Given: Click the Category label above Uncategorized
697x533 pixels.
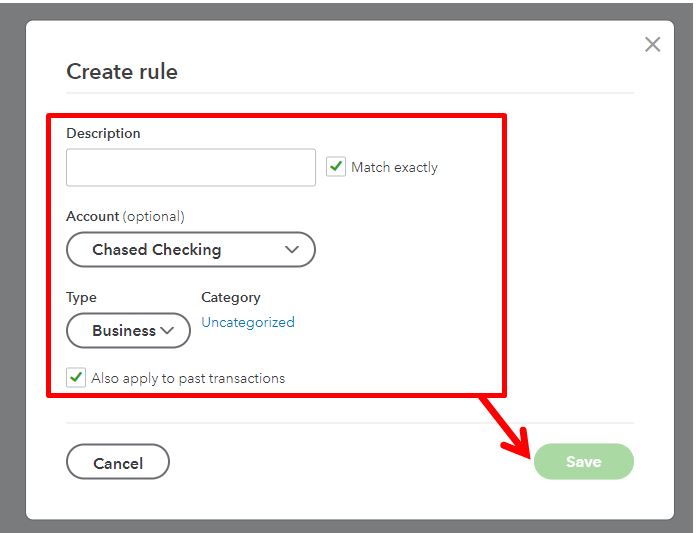Looking at the screenshot, I should pos(231,297).
